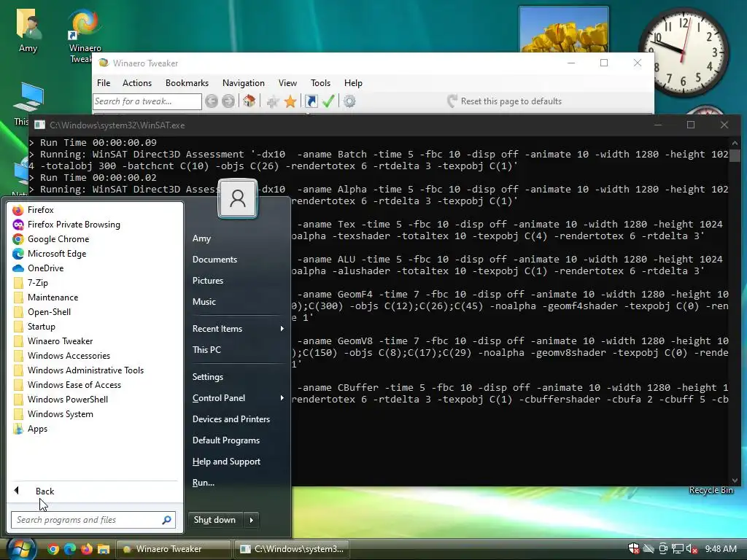
Task: Launch Firefox Private Browsing
Action: coord(96,225)
